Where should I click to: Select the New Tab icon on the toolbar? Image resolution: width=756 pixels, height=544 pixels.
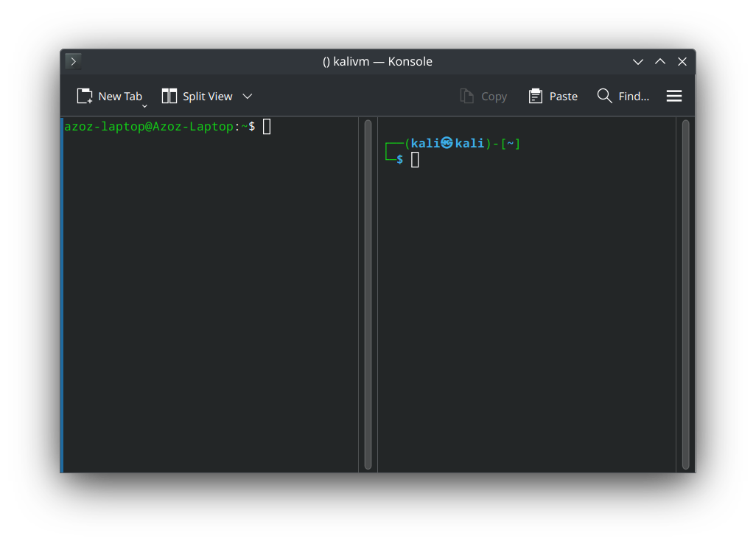tap(85, 94)
